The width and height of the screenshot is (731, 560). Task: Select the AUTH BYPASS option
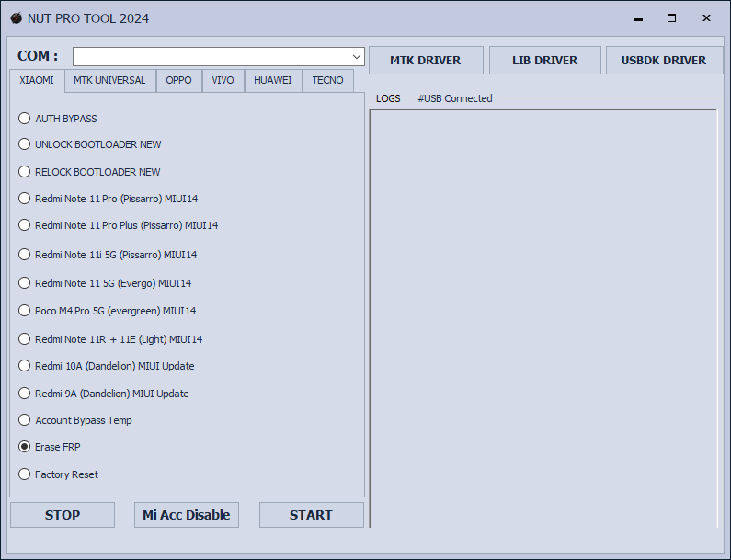[x=58, y=119]
